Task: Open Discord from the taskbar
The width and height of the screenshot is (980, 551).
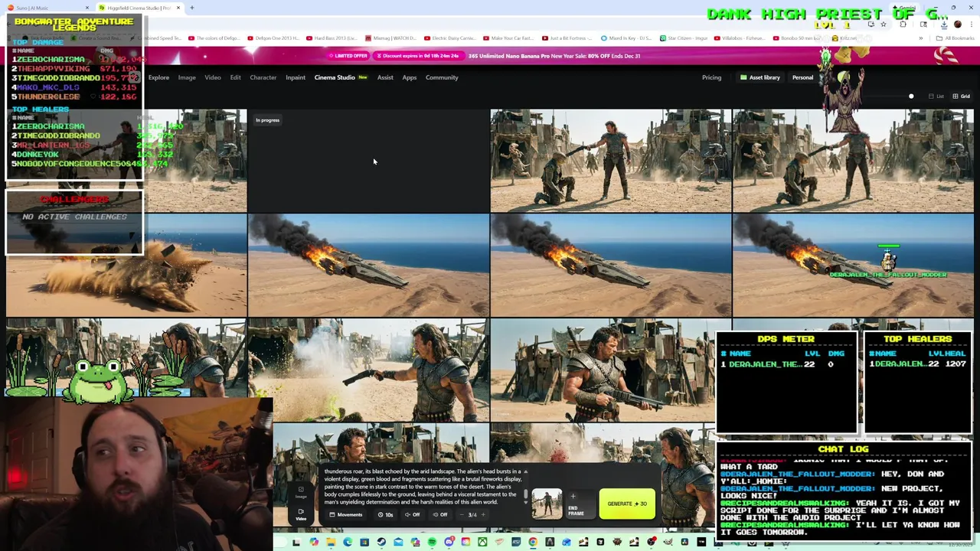Action: click(x=449, y=542)
